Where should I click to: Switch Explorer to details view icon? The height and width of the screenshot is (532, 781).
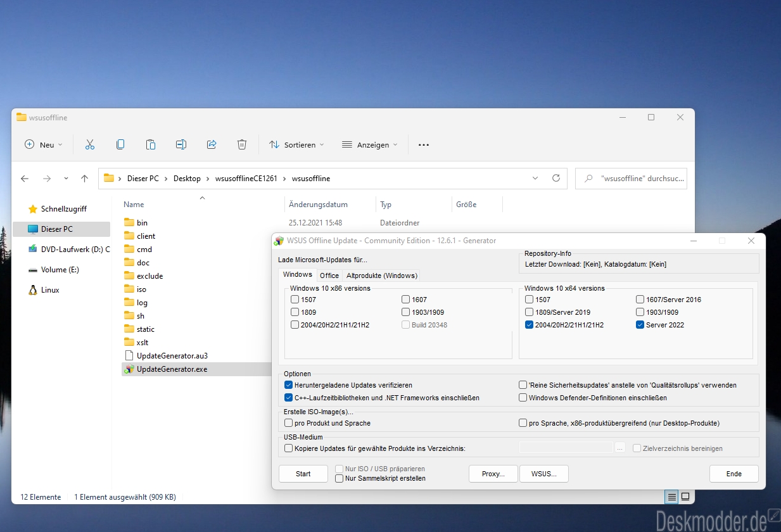pyautogui.click(x=672, y=497)
